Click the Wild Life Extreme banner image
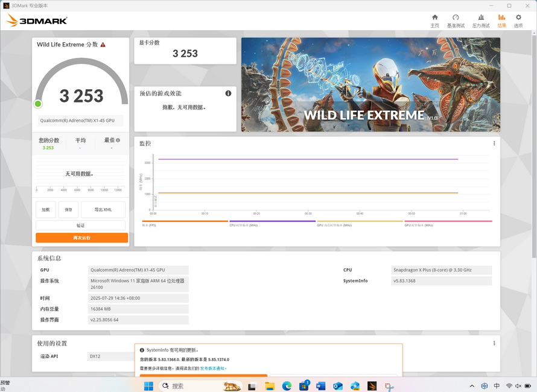This screenshot has height=392, width=537. [370, 84]
